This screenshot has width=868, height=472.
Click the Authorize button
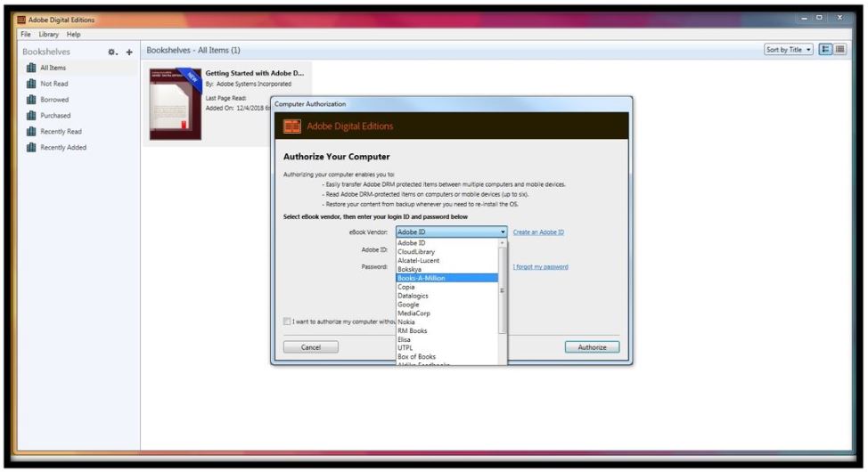click(x=593, y=347)
